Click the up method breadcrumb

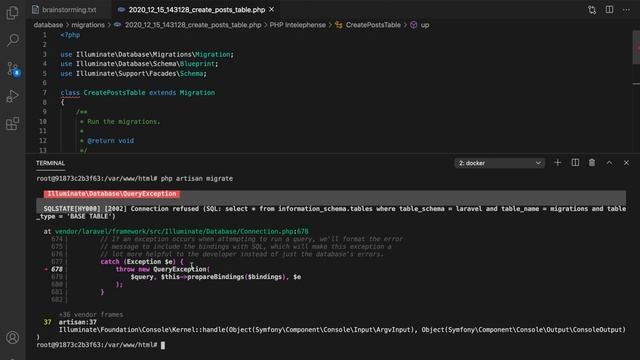(424, 25)
